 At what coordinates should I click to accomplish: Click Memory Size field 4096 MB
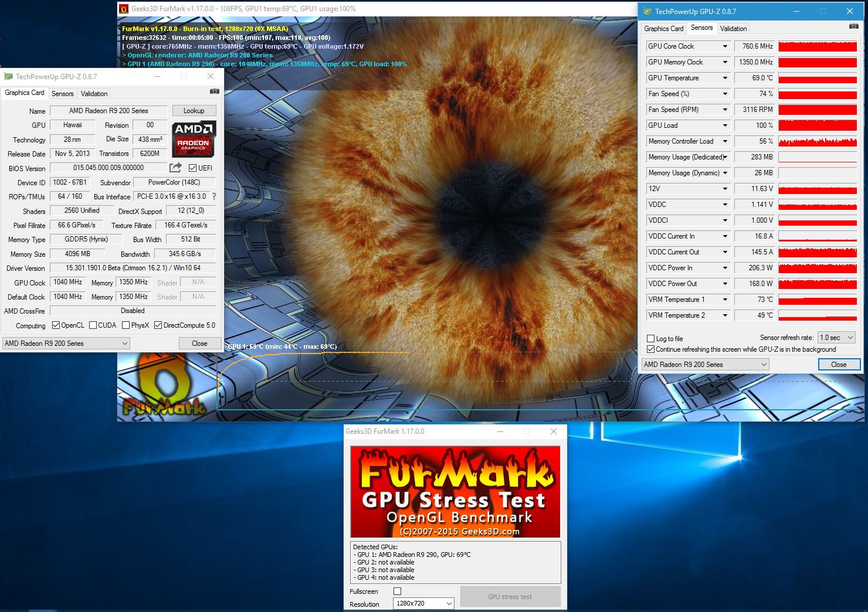pyautogui.click(x=77, y=254)
